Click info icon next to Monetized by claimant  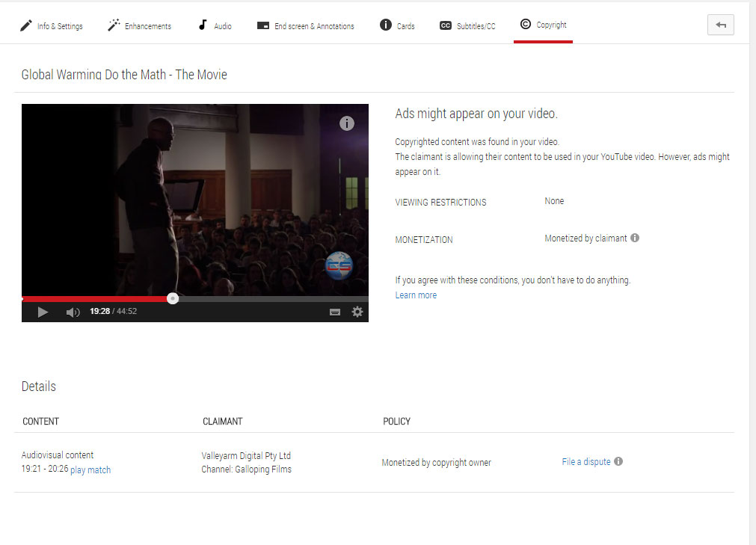[x=635, y=238]
